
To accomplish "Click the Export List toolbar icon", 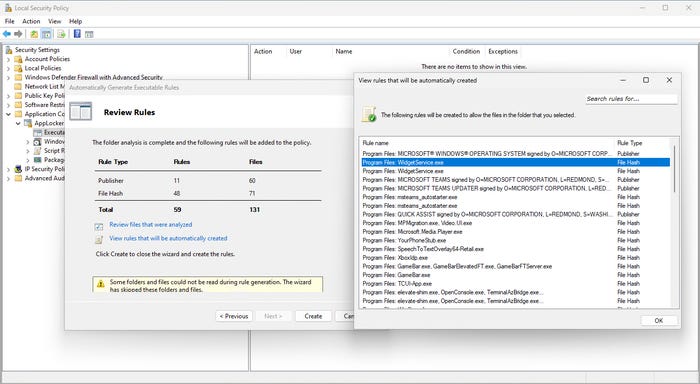I will click(61, 34).
